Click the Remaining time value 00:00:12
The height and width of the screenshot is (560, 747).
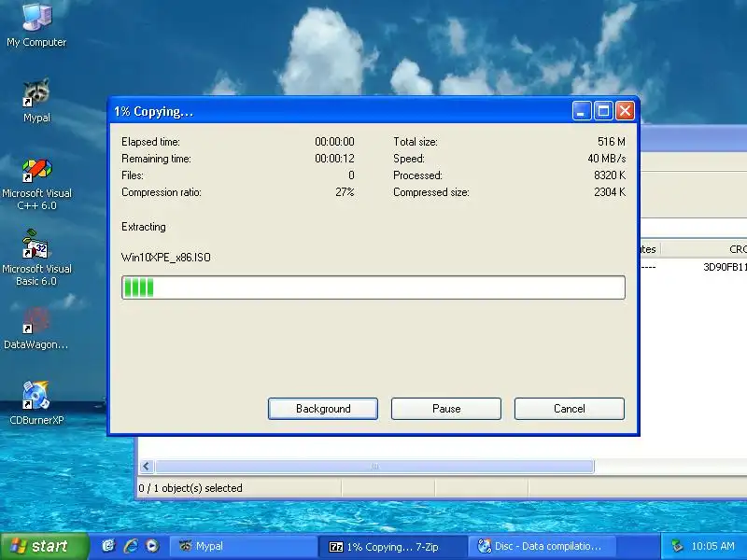(x=334, y=159)
